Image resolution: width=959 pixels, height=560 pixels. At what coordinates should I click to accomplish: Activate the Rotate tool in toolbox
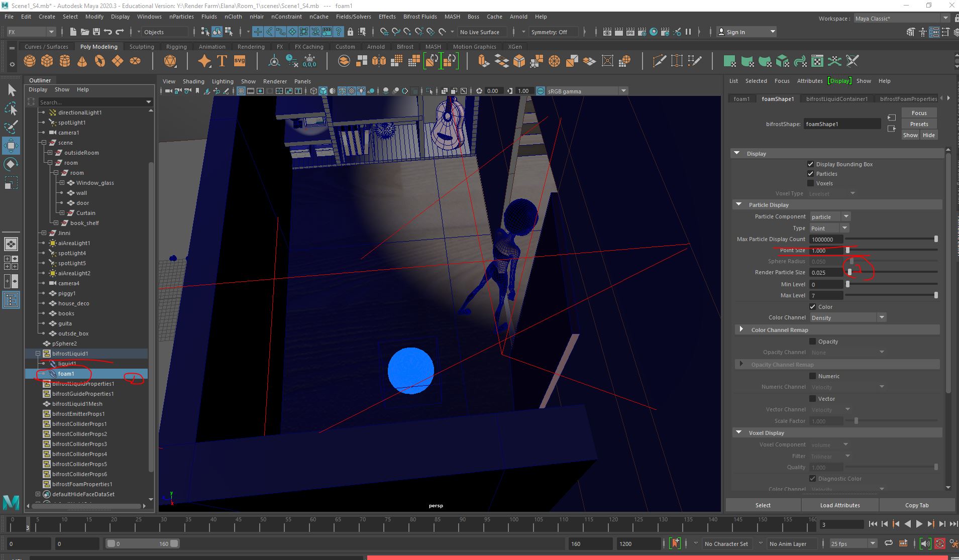(x=12, y=164)
